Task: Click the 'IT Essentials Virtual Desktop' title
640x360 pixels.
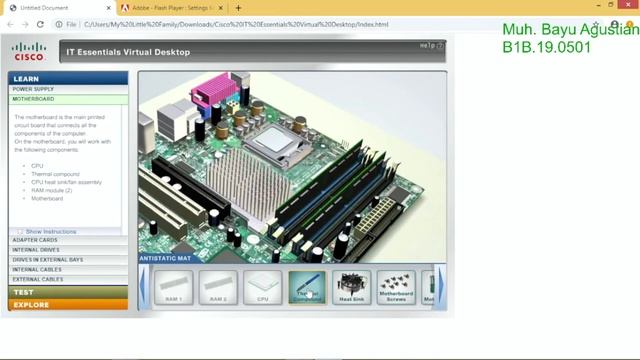Action: (x=128, y=52)
